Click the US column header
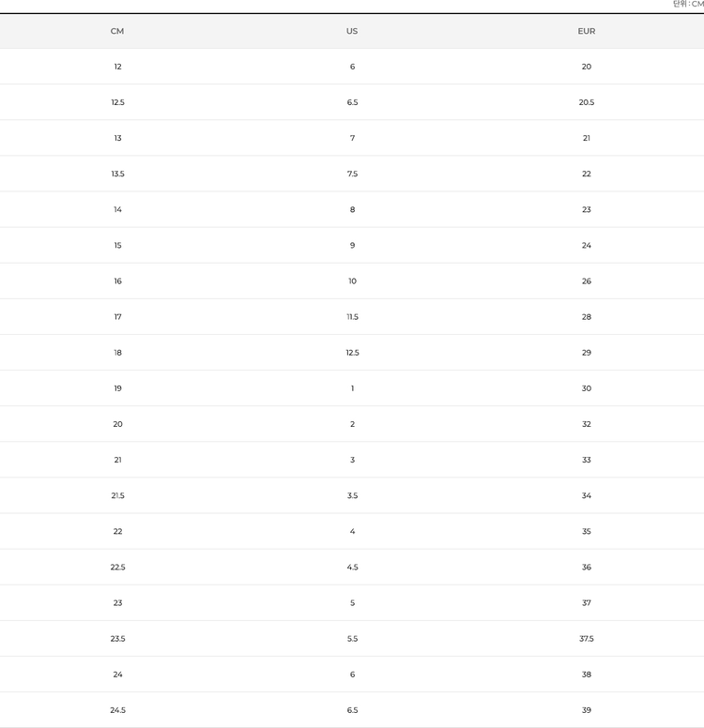The image size is (704, 728). [x=352, y=31]
